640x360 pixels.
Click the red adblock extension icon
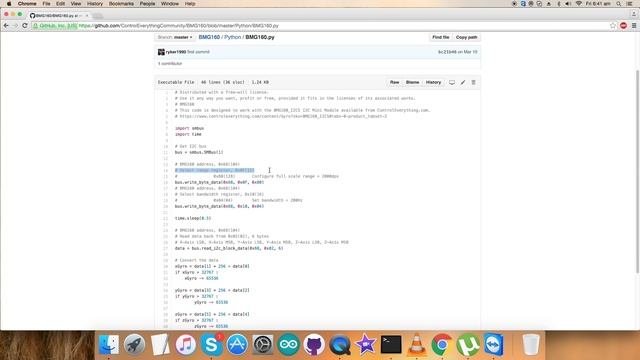623,26
